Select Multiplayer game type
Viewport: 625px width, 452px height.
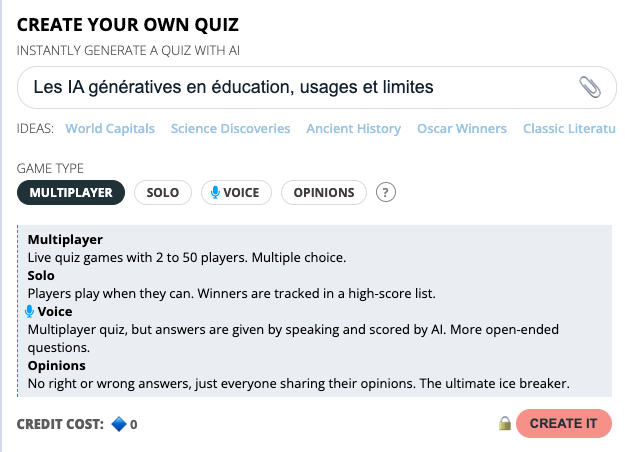71,192
